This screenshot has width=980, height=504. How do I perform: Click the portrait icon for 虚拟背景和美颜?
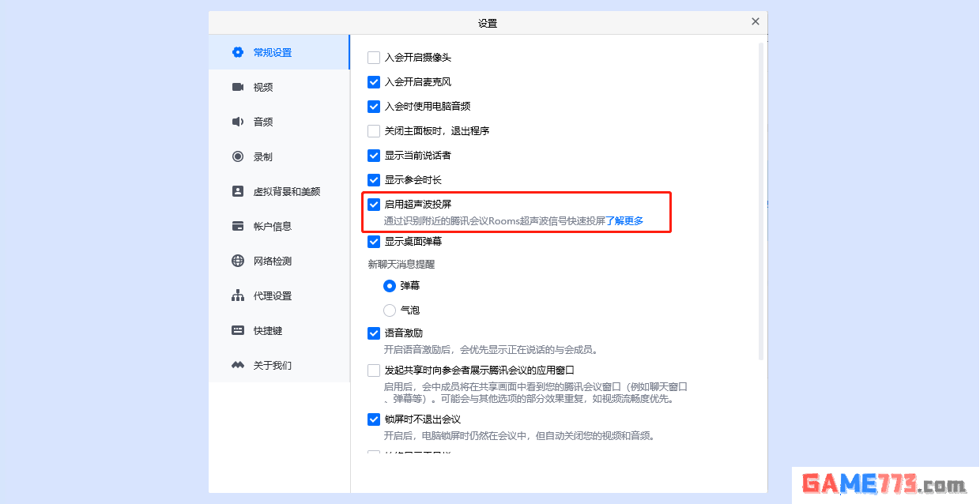pos(237,191)
